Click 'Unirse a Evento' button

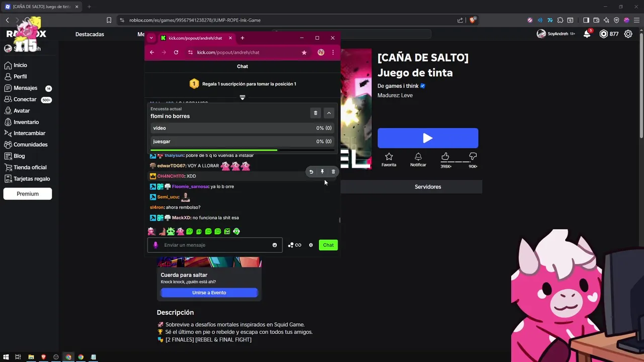209,293
